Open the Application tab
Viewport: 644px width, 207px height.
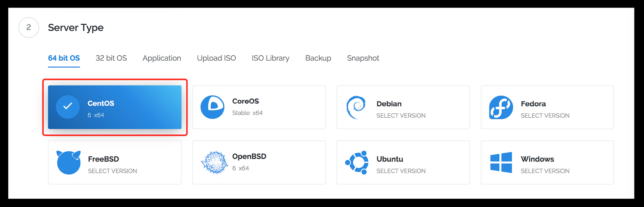tap(161, 58)
